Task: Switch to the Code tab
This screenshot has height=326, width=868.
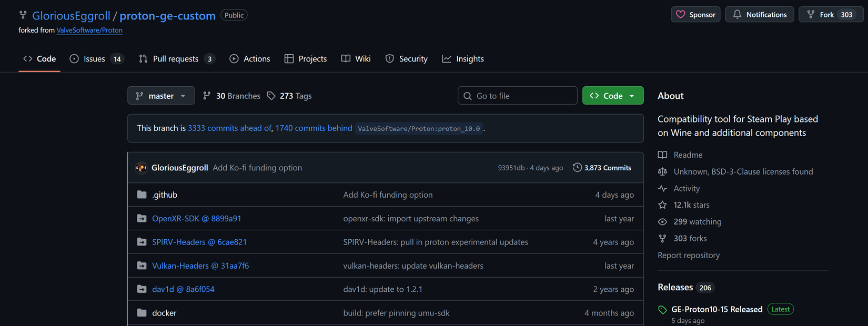Action: pyautogui.click(x=39, y=59)
